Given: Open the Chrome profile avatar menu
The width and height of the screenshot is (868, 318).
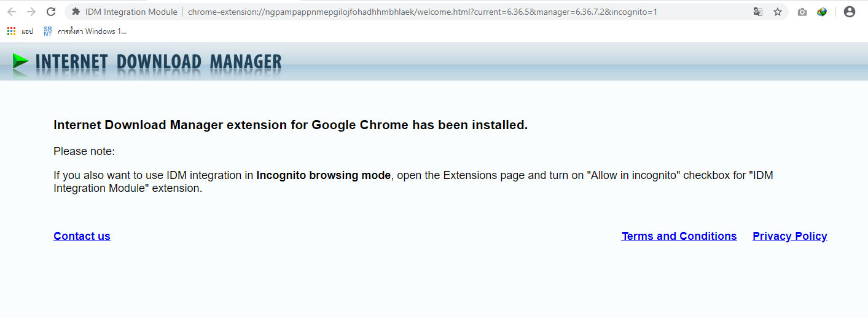Looking at the screenshot, I should pos(850,12).
